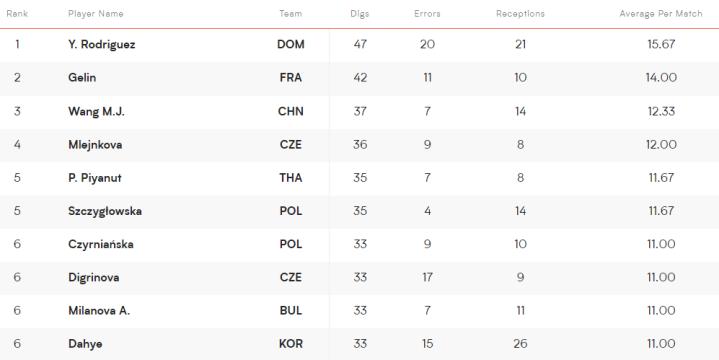719x360 pixels.
Task: Open Gelin player name link
Action: click(x=82, y=78)
